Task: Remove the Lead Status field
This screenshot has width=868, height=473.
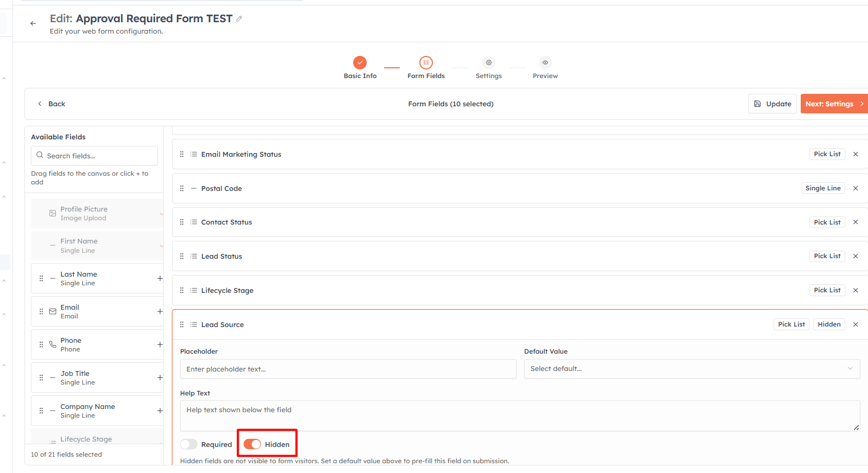Action: (856, 256)
